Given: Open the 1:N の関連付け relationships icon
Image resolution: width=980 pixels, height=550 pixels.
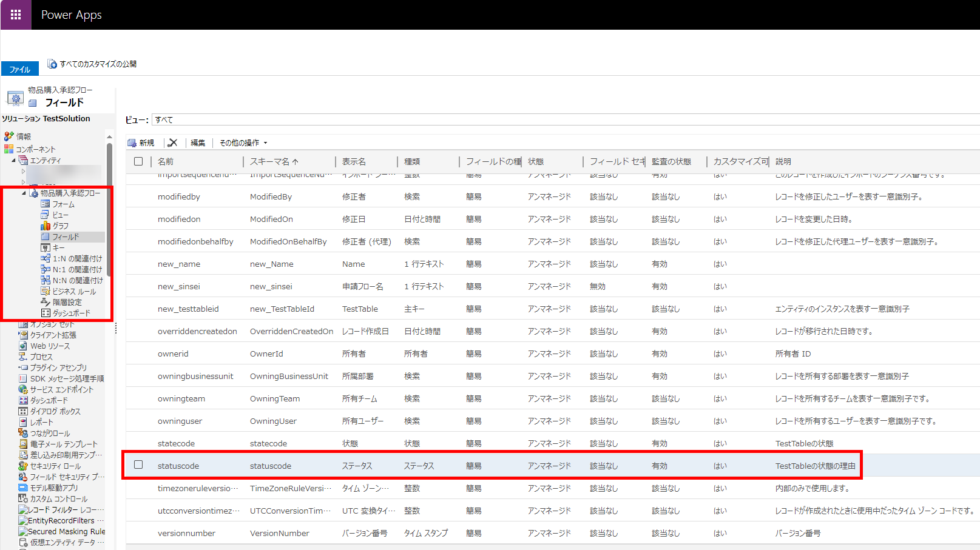Looking at the screenshot, I should [45, 258].
